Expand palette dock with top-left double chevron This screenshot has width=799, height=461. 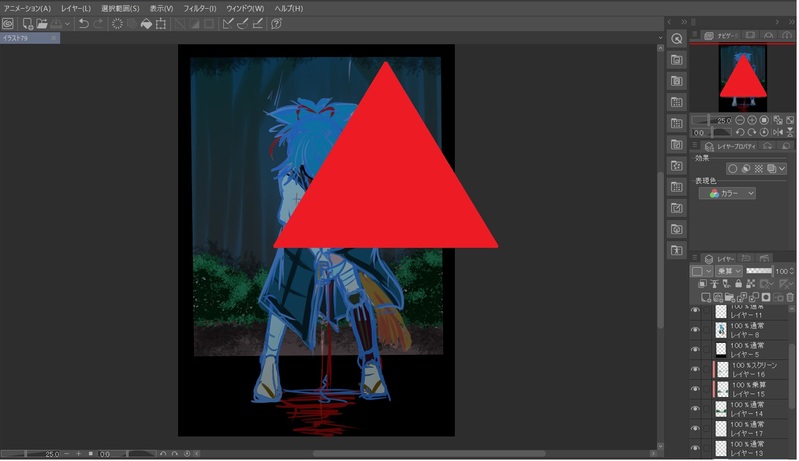click(684, 22)
